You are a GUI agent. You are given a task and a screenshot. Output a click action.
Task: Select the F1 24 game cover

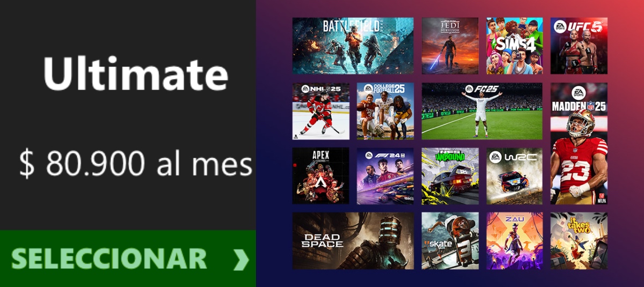pyautogui.click(x=385, y=176)
